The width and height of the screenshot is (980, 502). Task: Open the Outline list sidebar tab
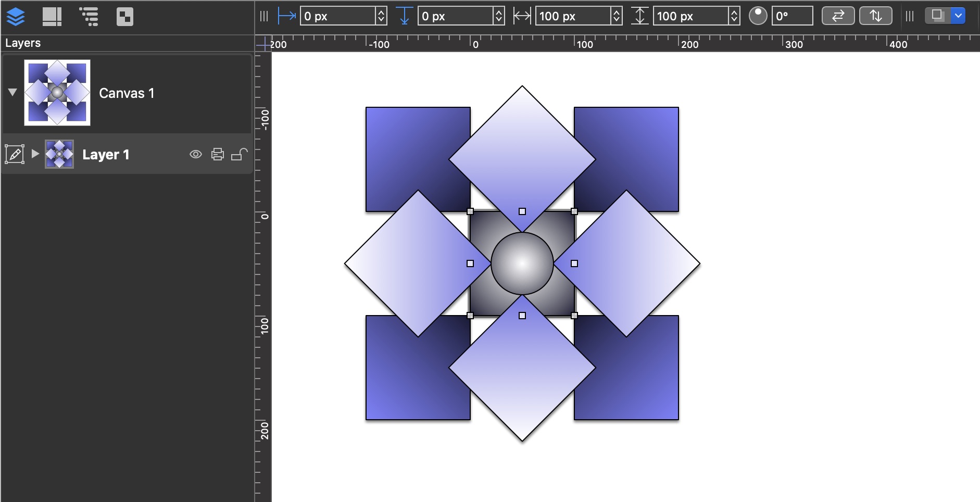89,17
